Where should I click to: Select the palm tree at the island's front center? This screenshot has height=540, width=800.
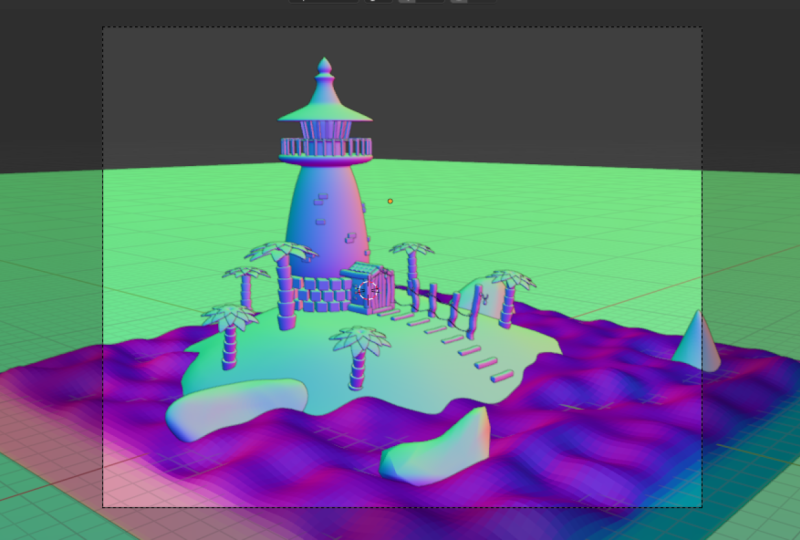(x=359, y=358)
